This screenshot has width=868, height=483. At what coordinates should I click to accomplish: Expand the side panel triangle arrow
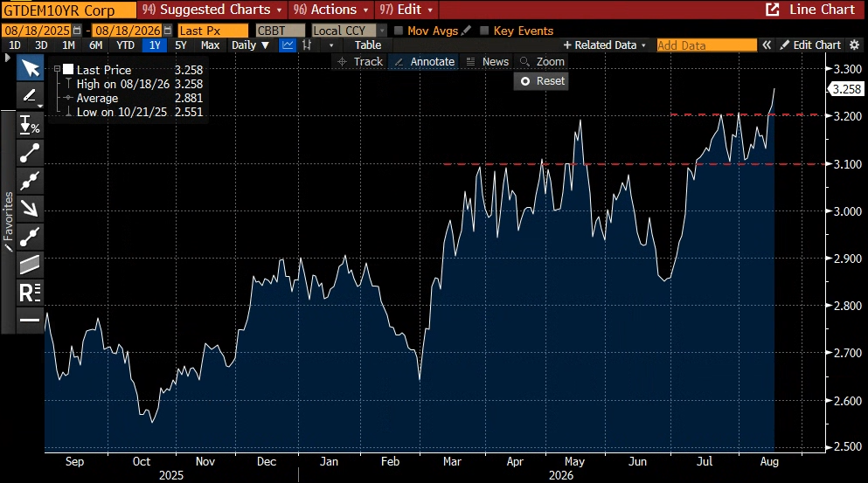click(x=7, y=58)
